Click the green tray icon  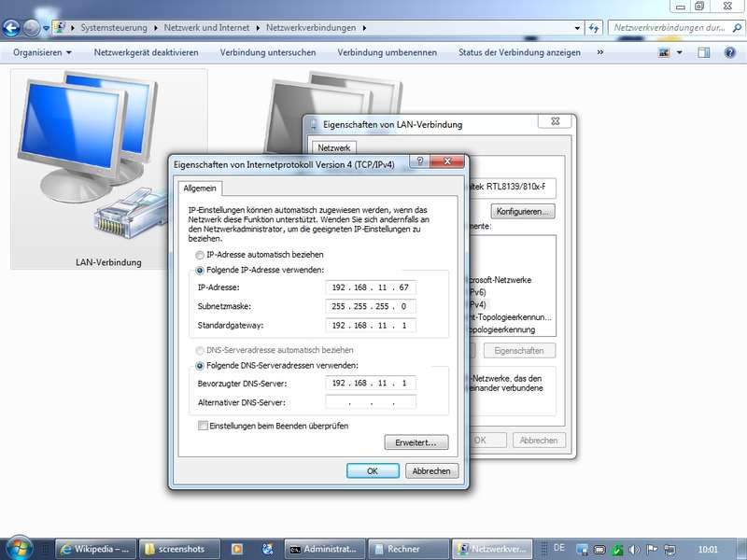pos(617,550)
